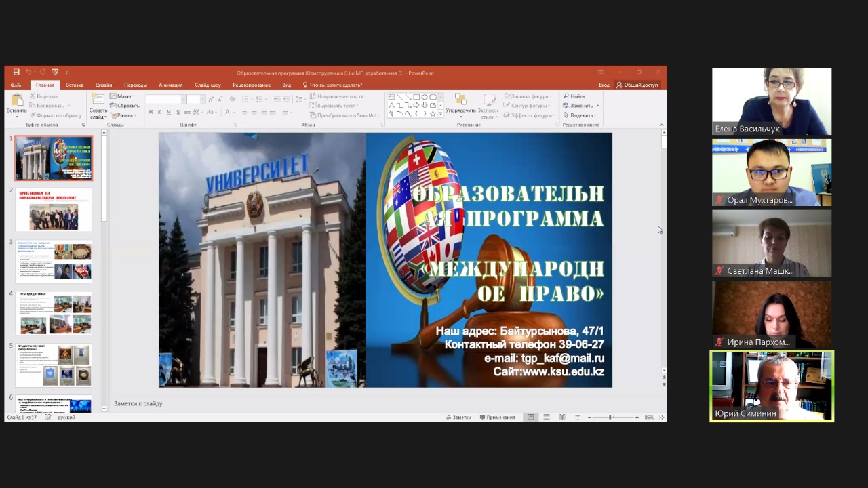
Task: Open the Файл tab
Action: click(x=16, y=85)
